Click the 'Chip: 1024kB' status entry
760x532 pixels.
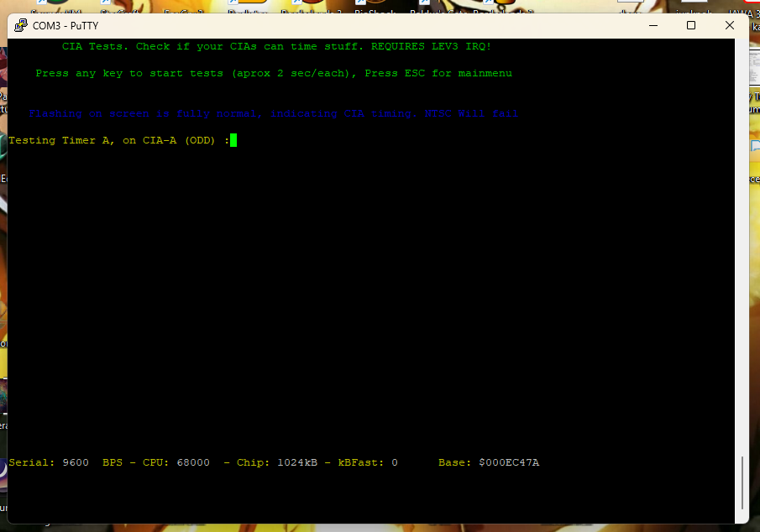tap(277, 462)
